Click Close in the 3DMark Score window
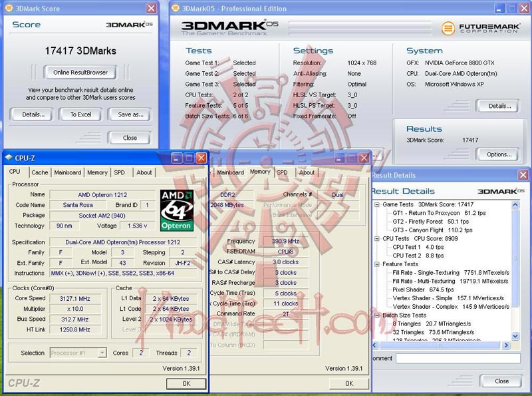Viewport: 532px width, 396px height. click(x=130, y=138)
